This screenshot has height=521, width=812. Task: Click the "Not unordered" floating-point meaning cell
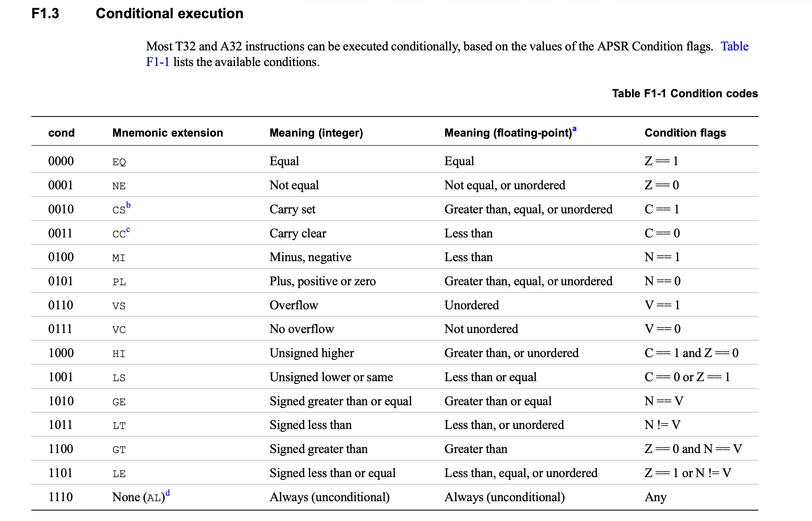(481, 329)
